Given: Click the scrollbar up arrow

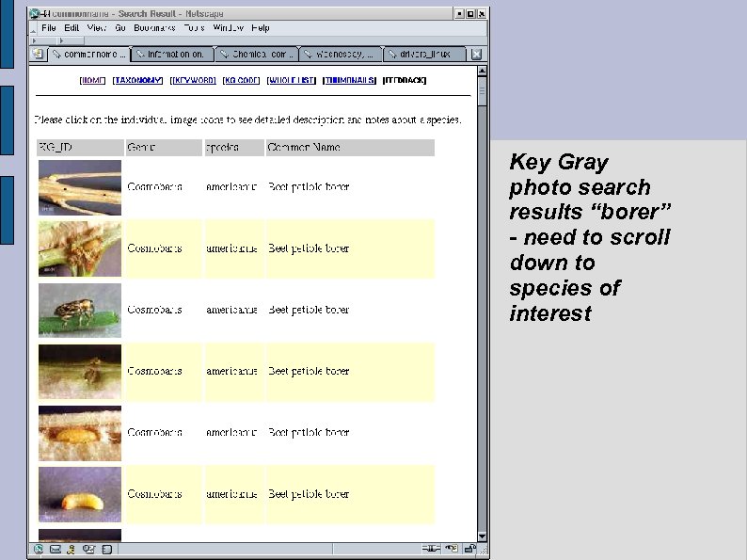Looking at the screenshot, I should (482, 71).
